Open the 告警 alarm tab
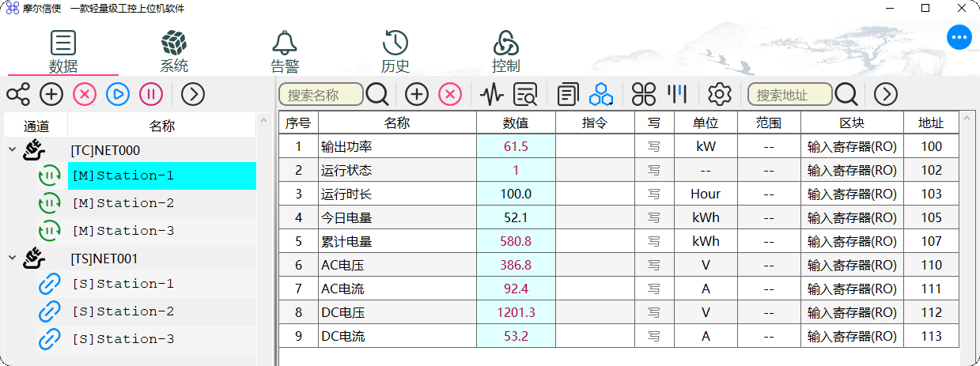This screenshot has width=980, height=366. [x=285, y=52]
